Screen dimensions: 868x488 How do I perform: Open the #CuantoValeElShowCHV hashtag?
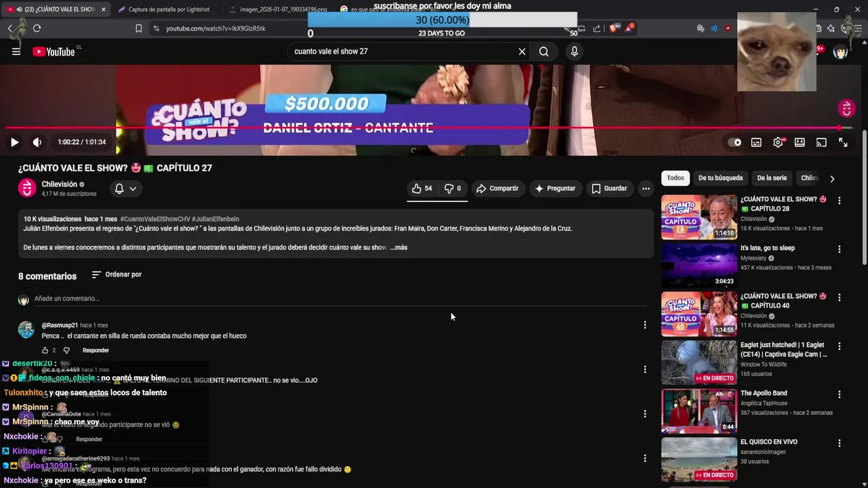tap(155, 219)
